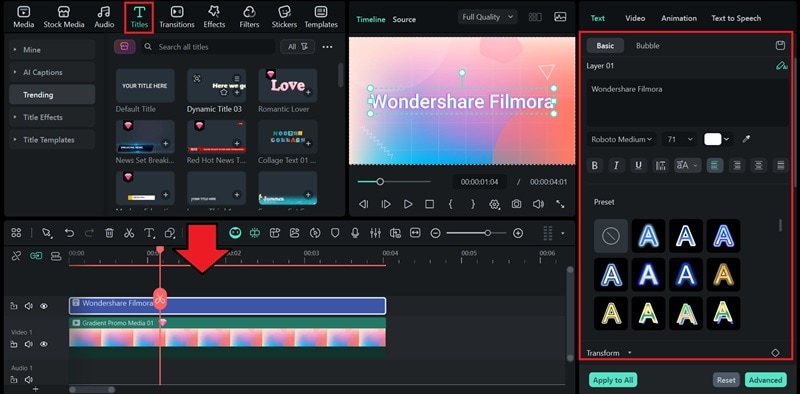Click the Play button in preview

408,204
